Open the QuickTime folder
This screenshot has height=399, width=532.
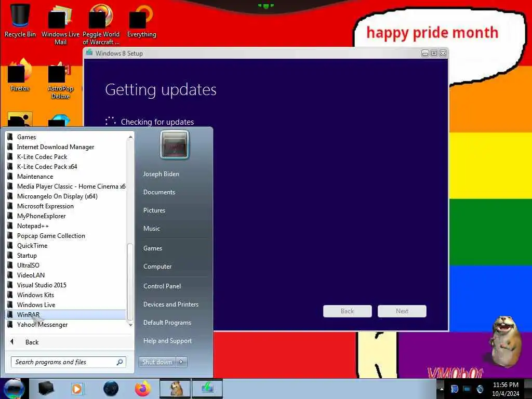pos(66,246)
